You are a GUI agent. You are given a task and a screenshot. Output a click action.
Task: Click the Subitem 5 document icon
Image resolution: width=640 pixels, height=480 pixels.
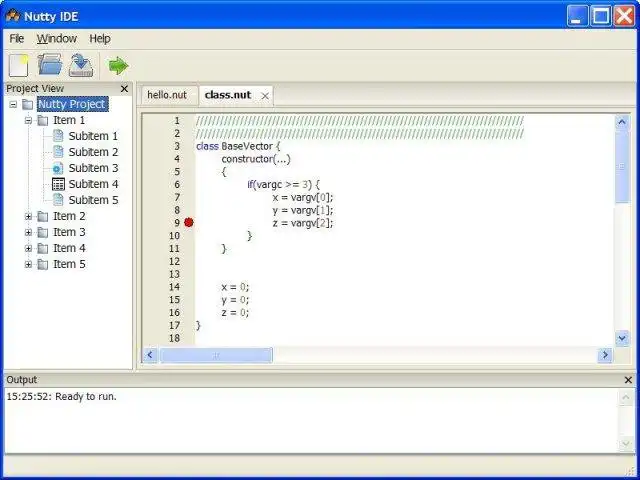point(58,200)
